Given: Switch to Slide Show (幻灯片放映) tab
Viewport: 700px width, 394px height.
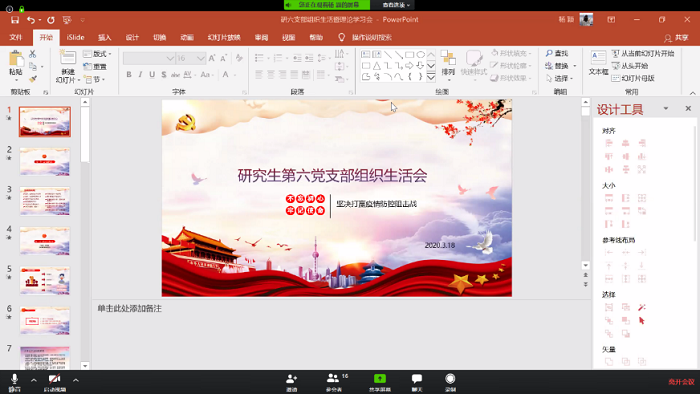Looking at the screenshot, I should click(224, 37).
